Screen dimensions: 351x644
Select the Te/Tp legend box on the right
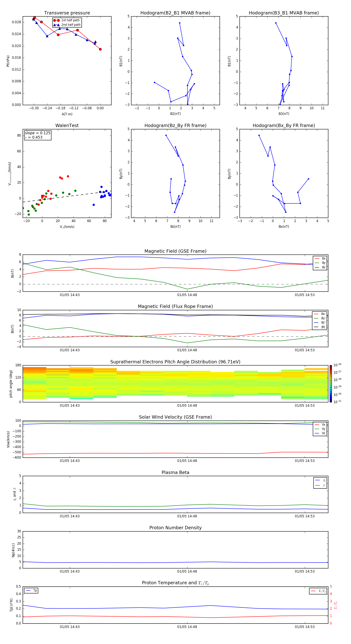point(318,591)
